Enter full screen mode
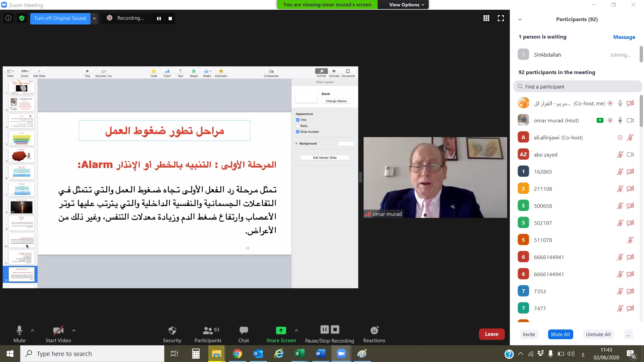 501,18
